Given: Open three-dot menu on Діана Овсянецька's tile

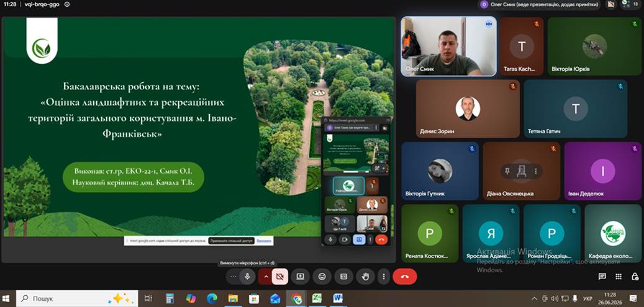Looking at the screenshot, I should tap(535, 171).
